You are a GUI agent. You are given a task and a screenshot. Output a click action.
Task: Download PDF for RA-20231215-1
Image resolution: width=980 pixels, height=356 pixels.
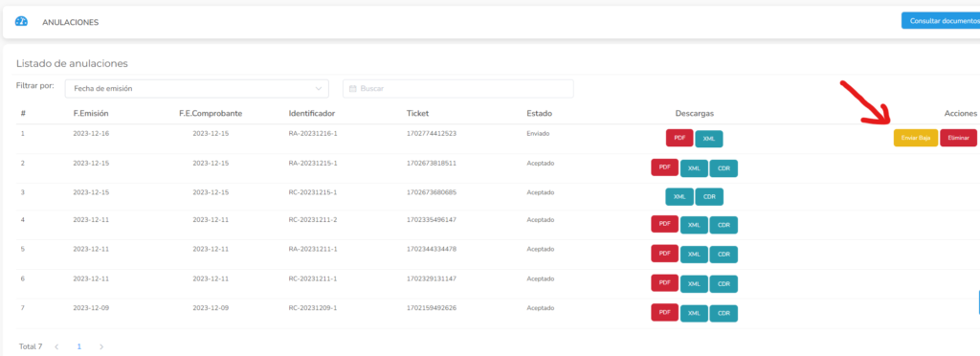664,167
